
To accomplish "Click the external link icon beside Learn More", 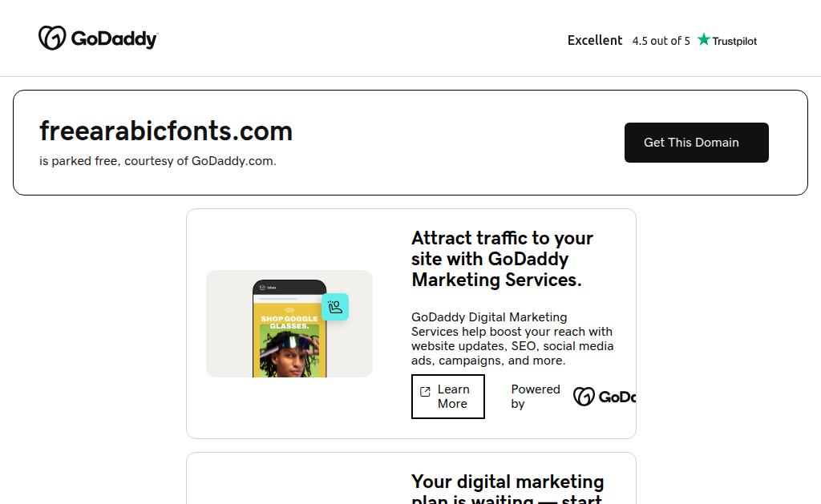I will click(425, 392).
